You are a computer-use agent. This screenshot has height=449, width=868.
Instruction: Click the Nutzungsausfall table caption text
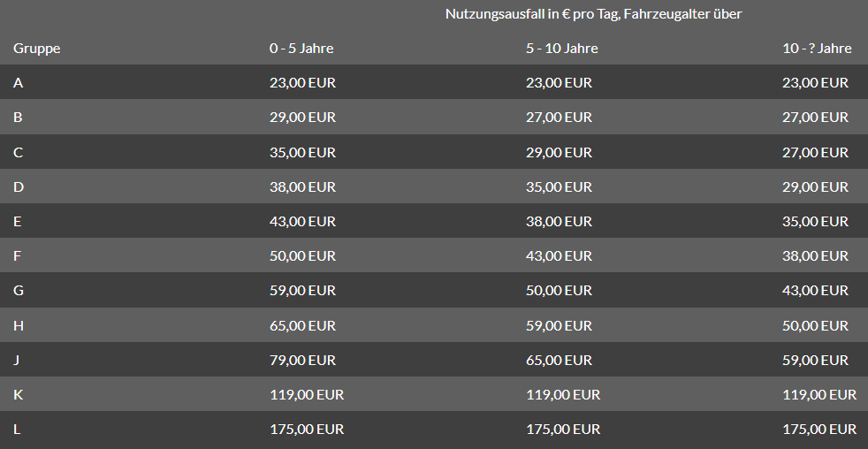(593, 14)
